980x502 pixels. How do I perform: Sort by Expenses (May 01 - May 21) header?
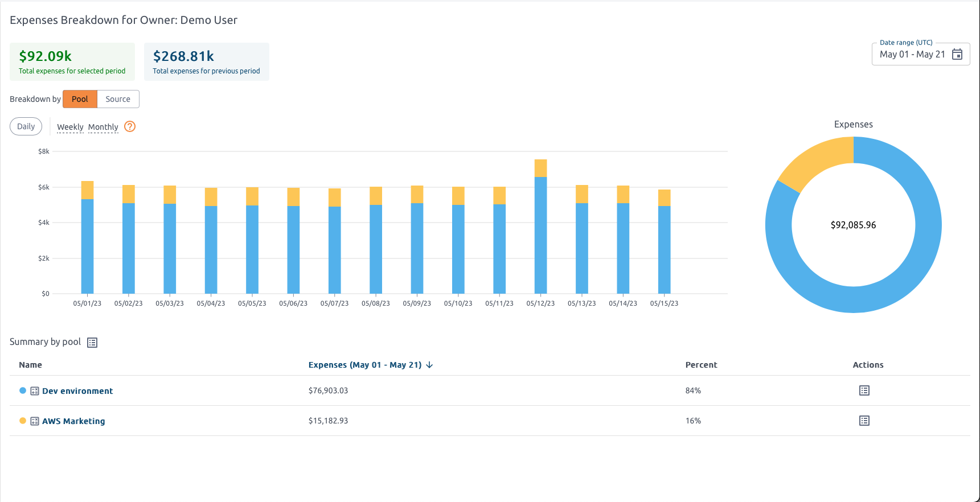[364, 365]
